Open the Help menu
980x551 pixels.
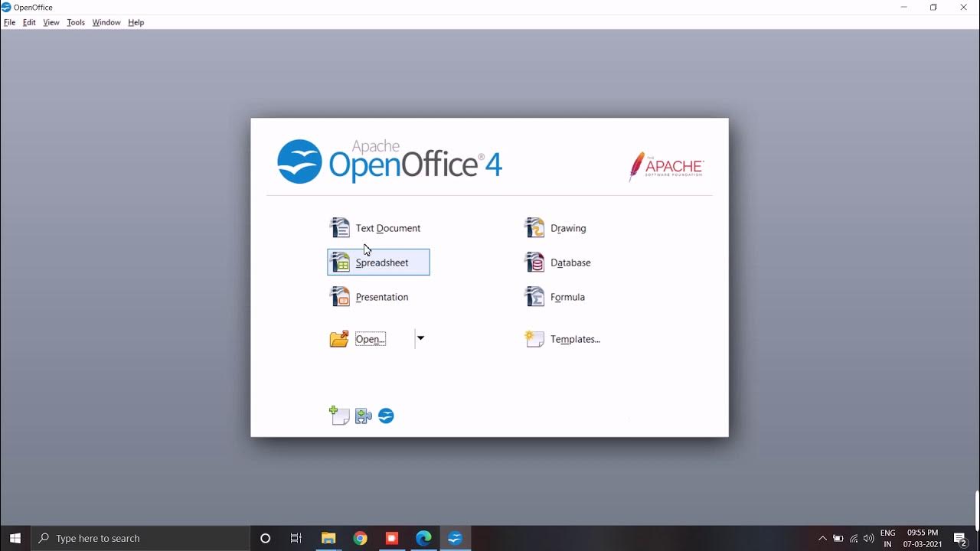click(x=136, y=22)
